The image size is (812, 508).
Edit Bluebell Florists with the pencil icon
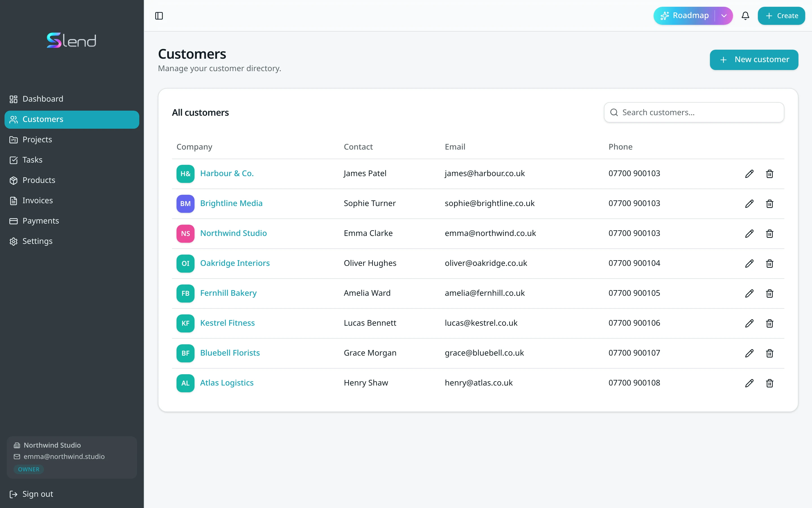click(749, 353)
